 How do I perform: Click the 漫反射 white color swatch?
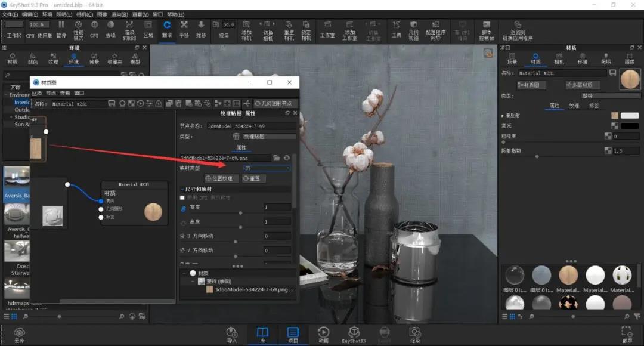[x=630, y=116]
